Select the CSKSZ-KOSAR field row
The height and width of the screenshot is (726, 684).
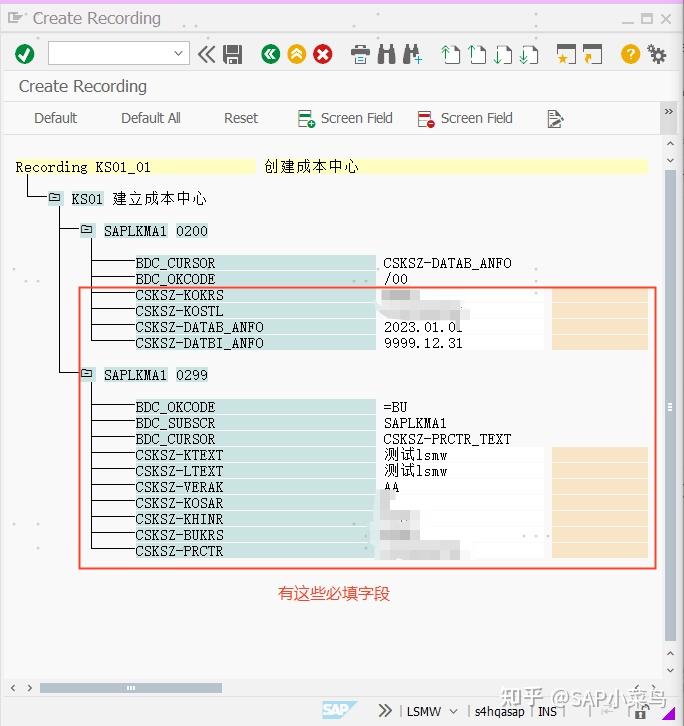click(255, 503)
